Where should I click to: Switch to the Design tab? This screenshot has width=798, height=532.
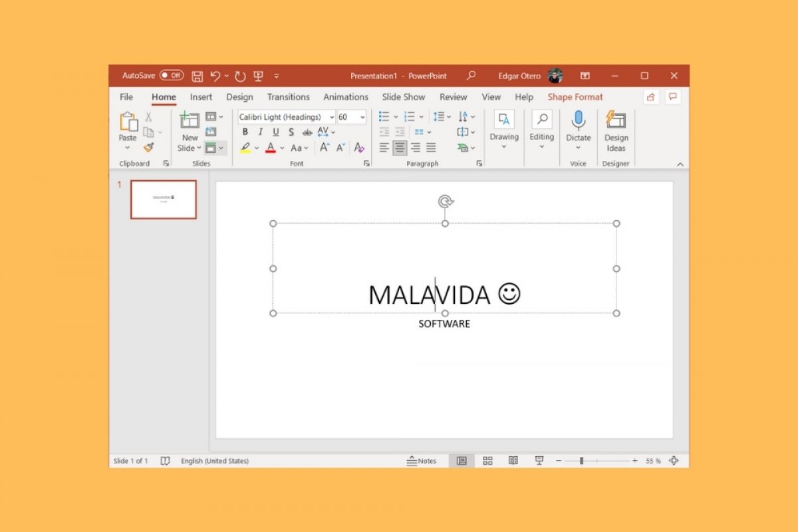point(239,97)
